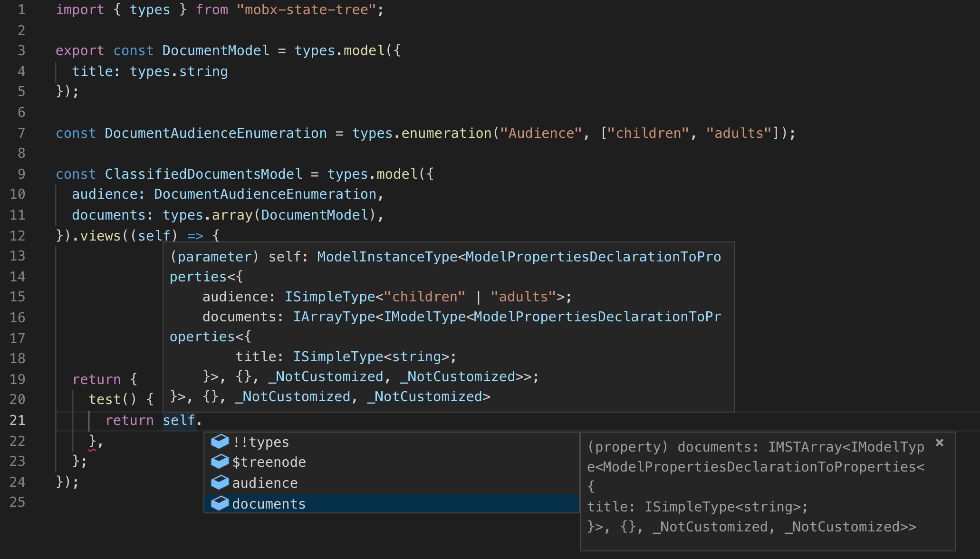The height and width of the screenshot is (559, 980).
Task: Click the DocumentModel identifier on line 3
Action: tap(216, 50)
